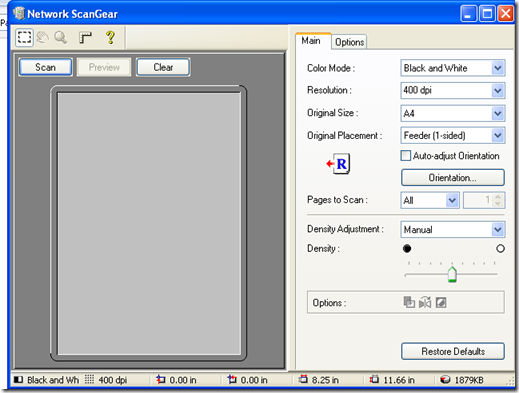
Task: Click the Density slider handle
Action: [452, 275]
